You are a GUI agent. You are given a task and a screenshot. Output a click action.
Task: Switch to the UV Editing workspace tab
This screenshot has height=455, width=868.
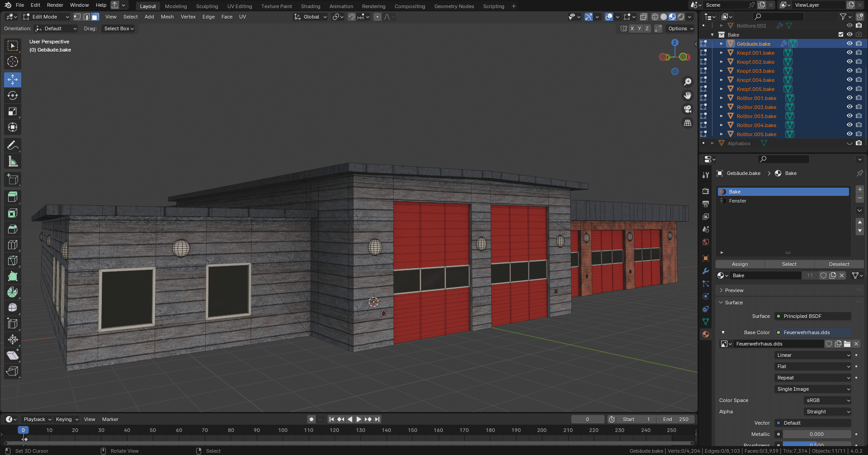(x=240, y=6)
